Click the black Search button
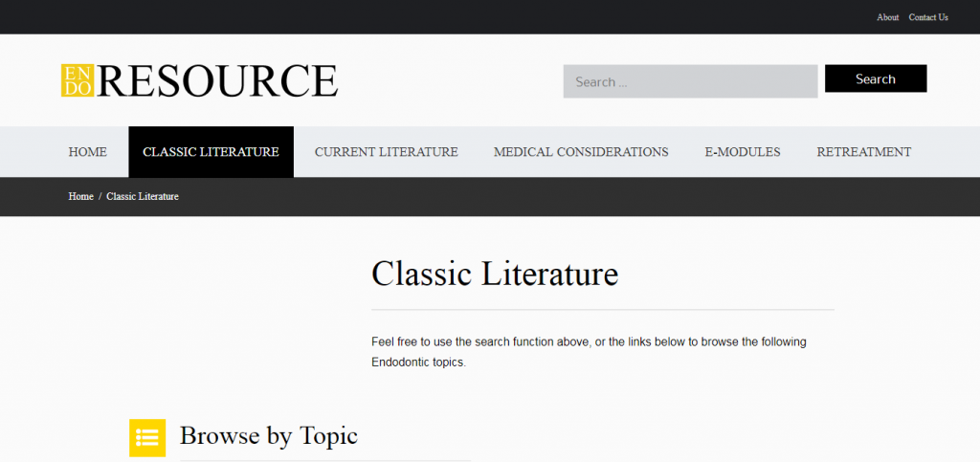Viewport: 980px width, 462px height. 876,78
